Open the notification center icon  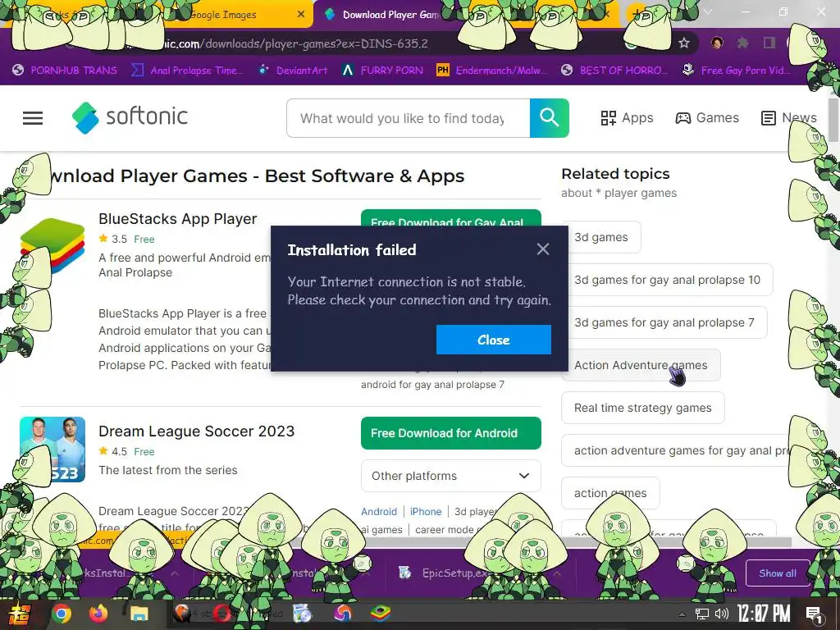coord(815,614)
